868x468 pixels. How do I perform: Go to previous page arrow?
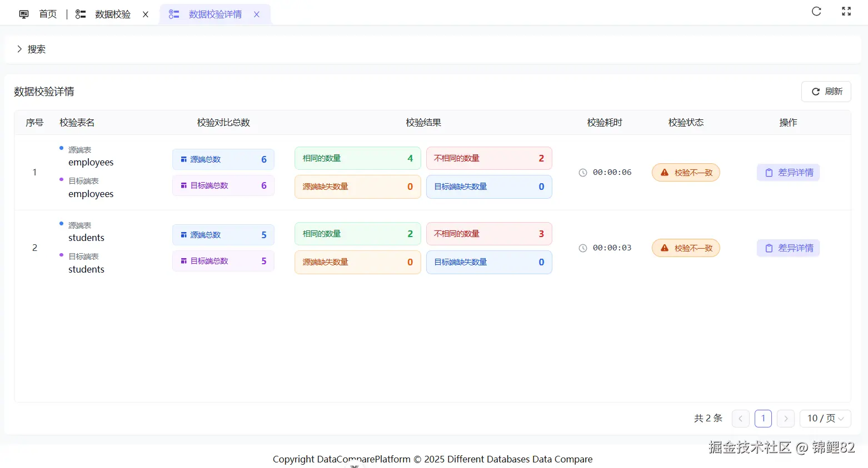point(741,419)
